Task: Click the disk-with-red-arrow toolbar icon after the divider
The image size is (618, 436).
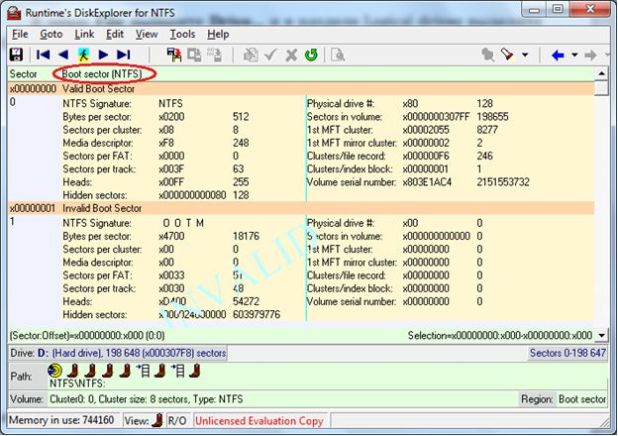Action: pos(174,55)
